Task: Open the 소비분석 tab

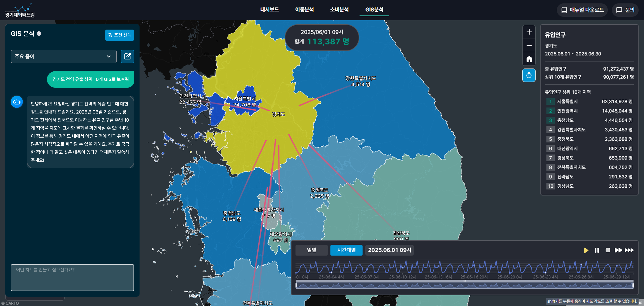Action: click(339, 10)
